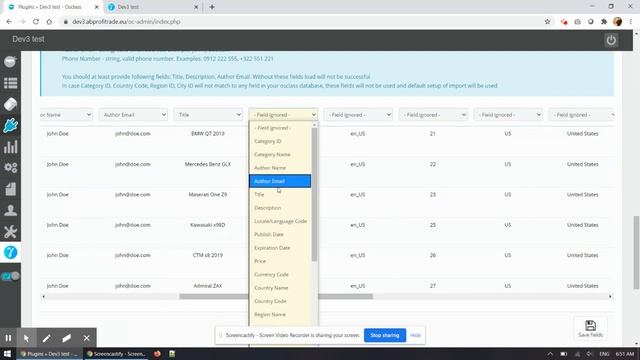Viewport: 640px width, 360px height.
Task: Choose Locale/Language Code option
Action: click(x=280, y=221)
